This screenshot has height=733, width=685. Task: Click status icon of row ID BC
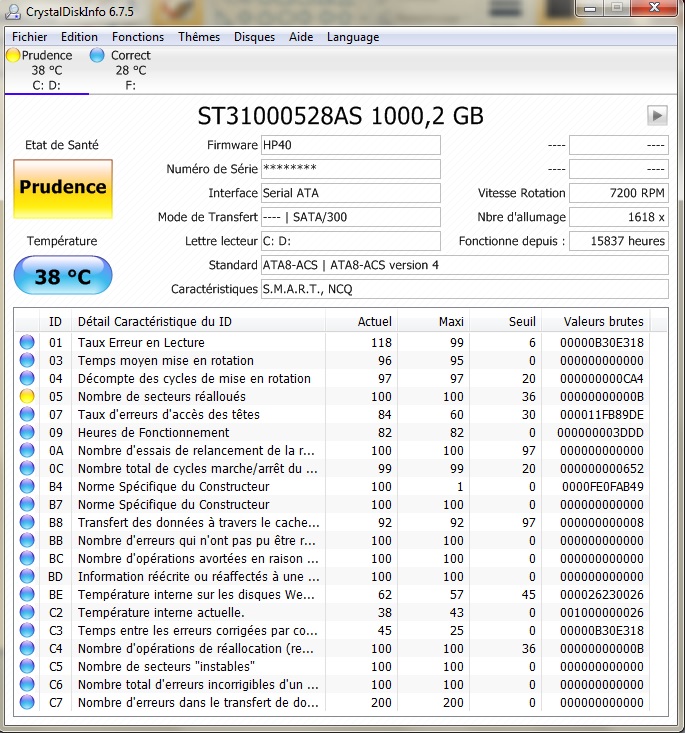coord(27,558)
